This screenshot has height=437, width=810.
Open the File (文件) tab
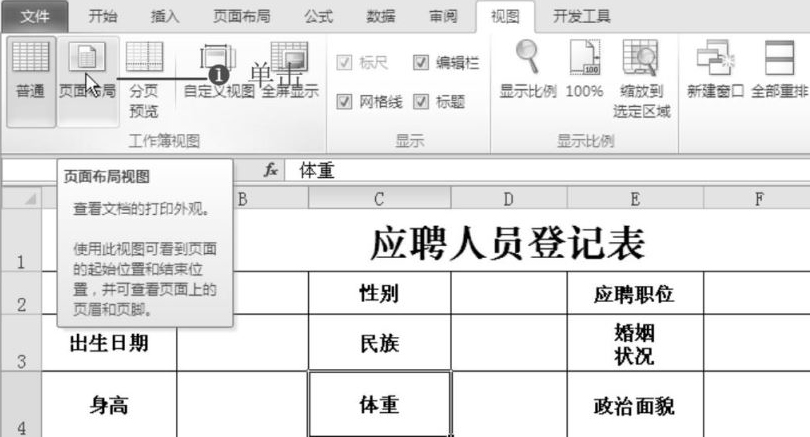[x=35, y=17]
